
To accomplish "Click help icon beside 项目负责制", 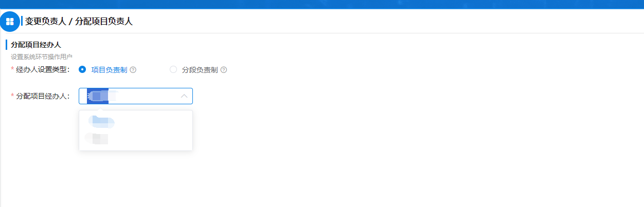I will point(133,70).
